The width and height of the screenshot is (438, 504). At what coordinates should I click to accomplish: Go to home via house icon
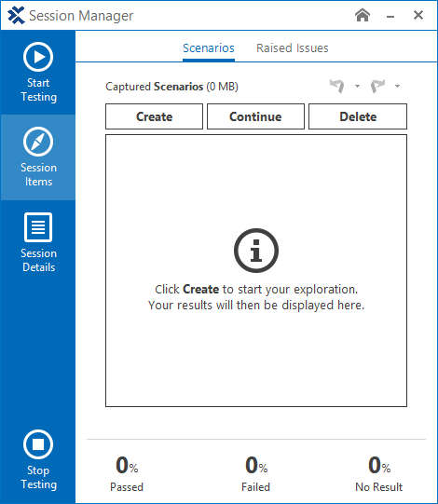coord(363,15)
